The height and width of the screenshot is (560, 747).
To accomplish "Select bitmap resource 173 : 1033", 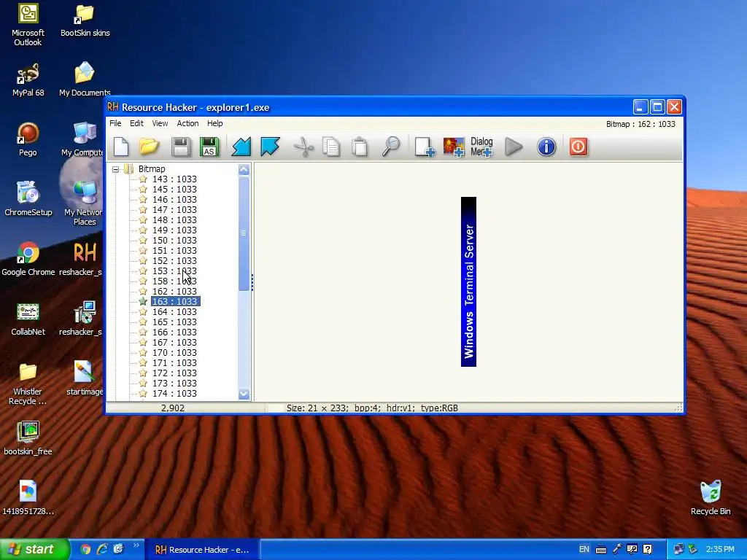I will [174, 384].
